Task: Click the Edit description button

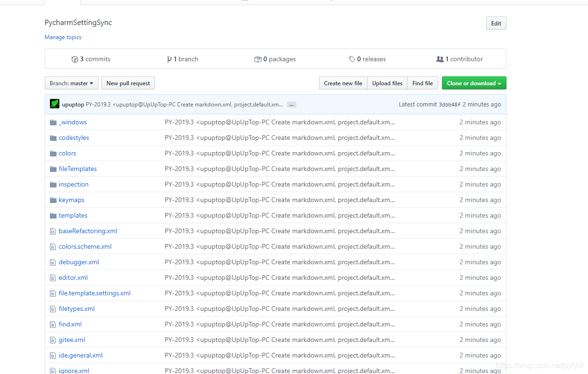Action: pos(496,24)
